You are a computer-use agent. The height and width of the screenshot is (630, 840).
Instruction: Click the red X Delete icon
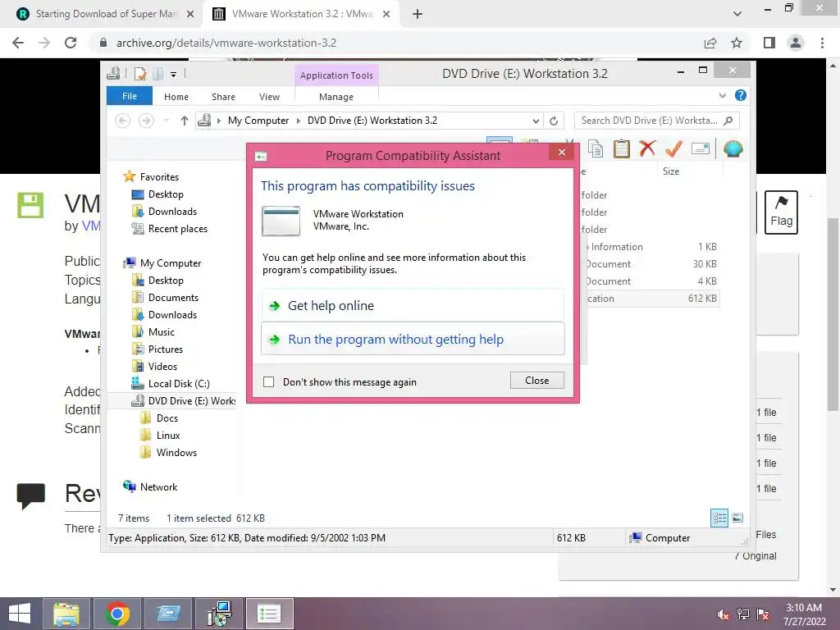point(647,148)
